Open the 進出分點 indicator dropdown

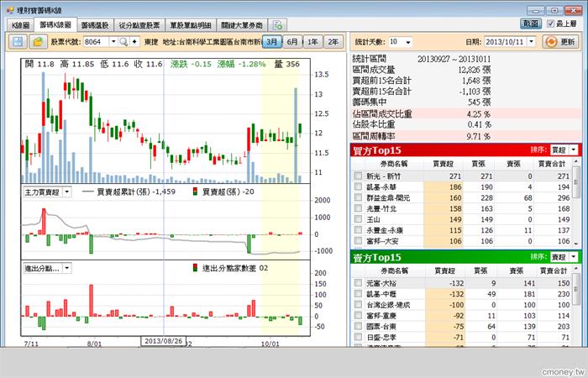pos(66,268)
